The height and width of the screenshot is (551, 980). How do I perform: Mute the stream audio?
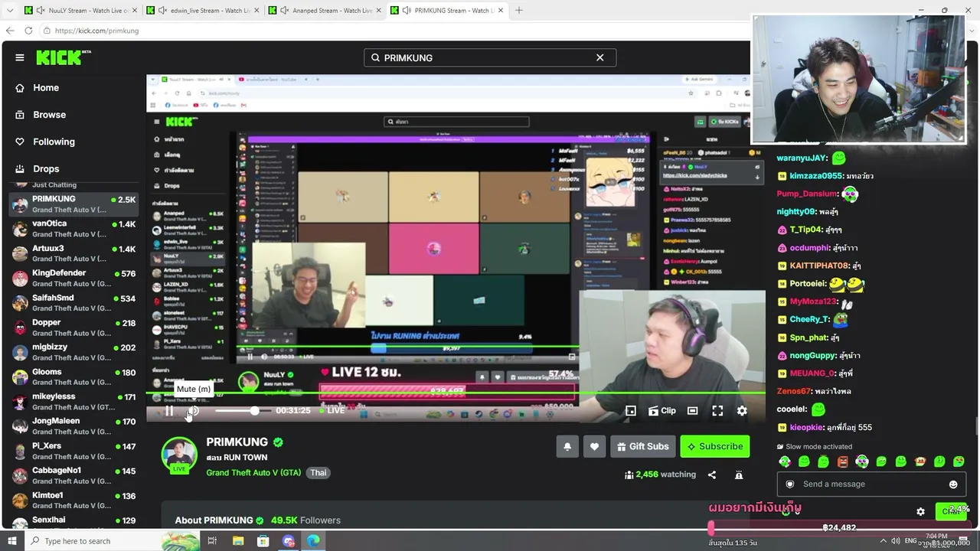194,411
